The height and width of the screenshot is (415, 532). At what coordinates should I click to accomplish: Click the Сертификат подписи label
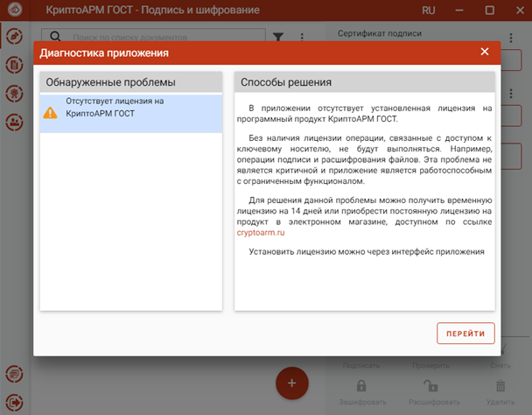tap(380, 33)
